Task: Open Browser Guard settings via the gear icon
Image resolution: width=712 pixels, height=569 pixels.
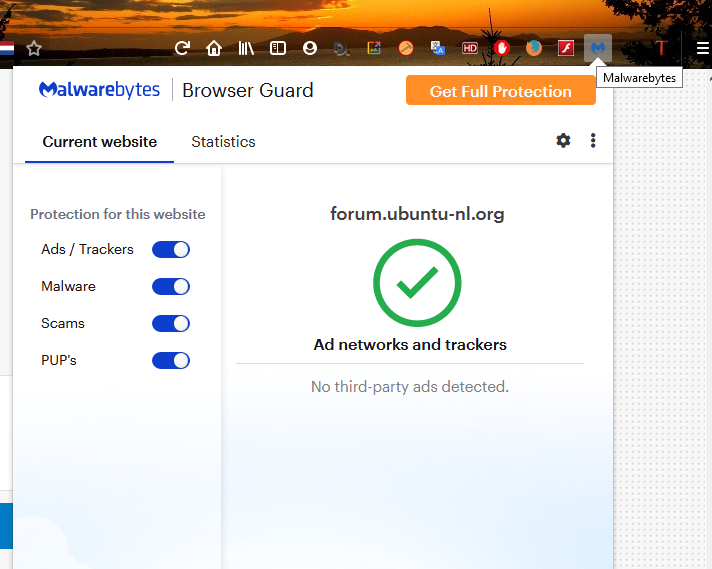Action: click(x=563, y=141)
